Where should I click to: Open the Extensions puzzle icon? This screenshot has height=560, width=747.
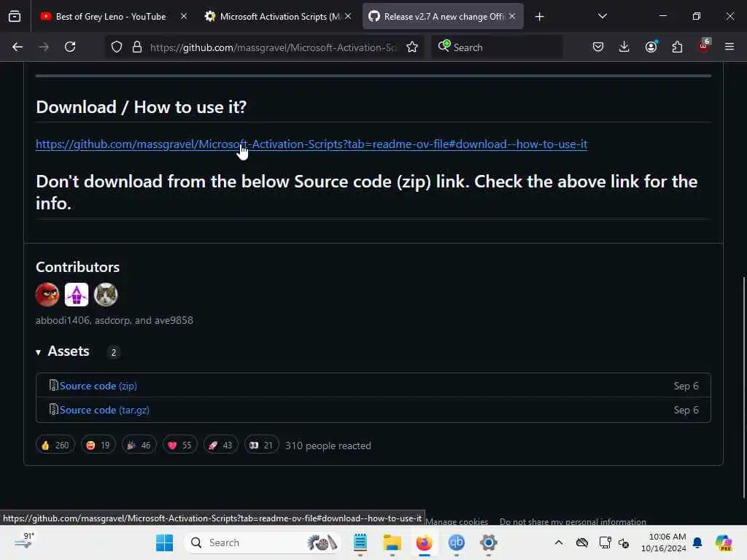pyautogui.click(x=677, y=47)
